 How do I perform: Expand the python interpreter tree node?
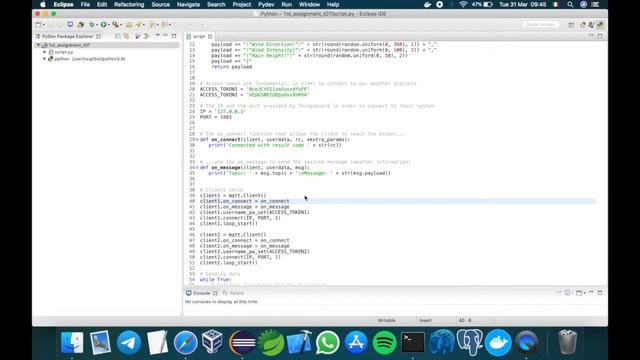pos(44,59)
